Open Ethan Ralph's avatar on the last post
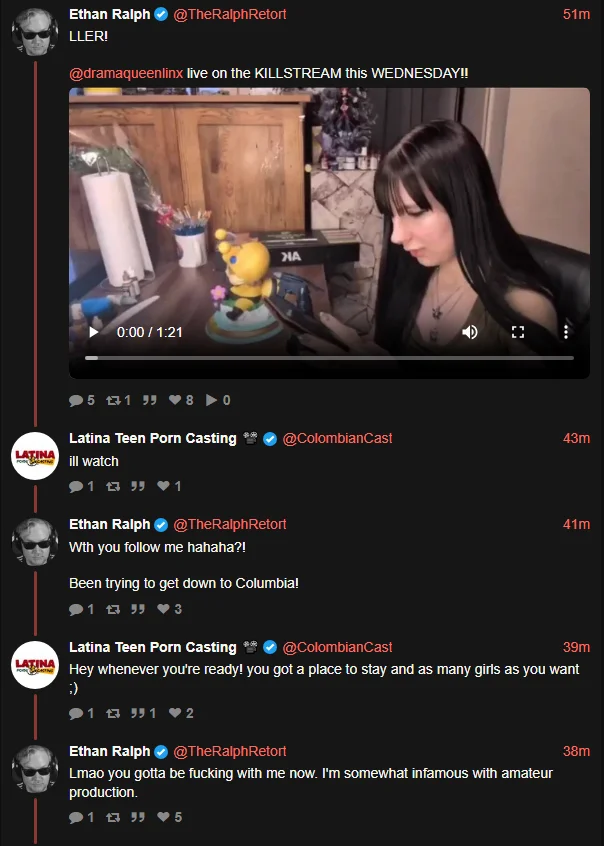The height and width of the screenshot is (846, 604). 35,769
